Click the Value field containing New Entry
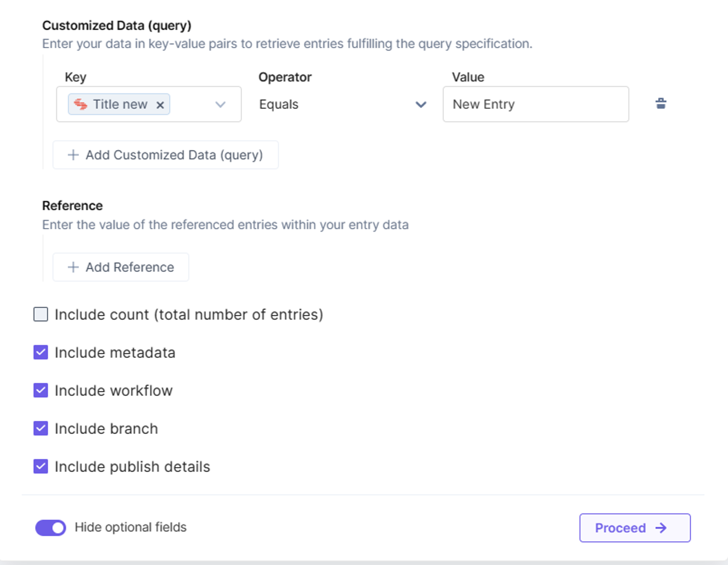728x565 pixels. [536, 104]
